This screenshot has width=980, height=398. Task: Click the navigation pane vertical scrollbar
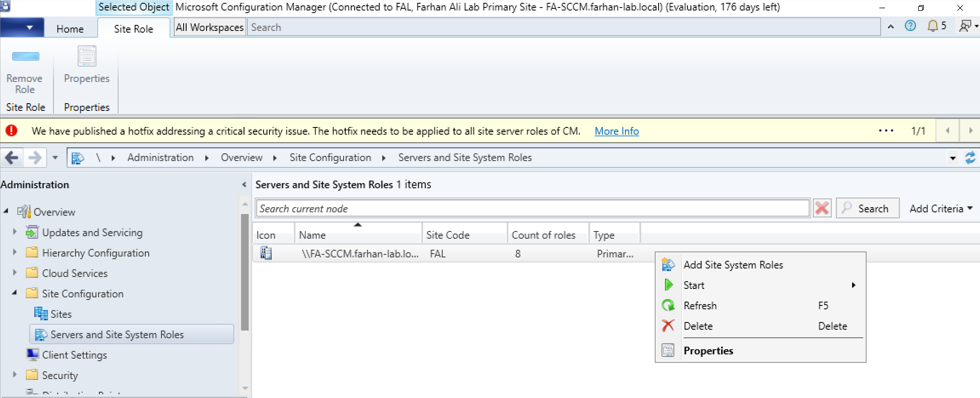click(245, 272)
